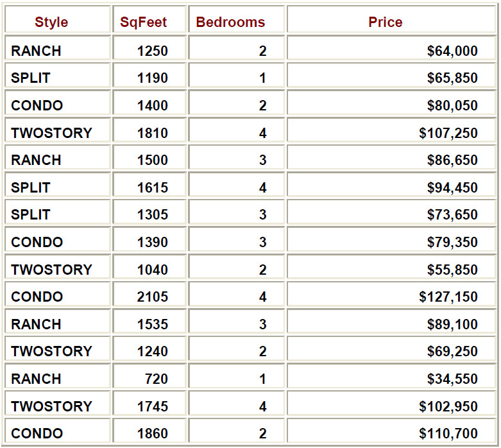Click the $73,650 price cell

click(452, 214)
